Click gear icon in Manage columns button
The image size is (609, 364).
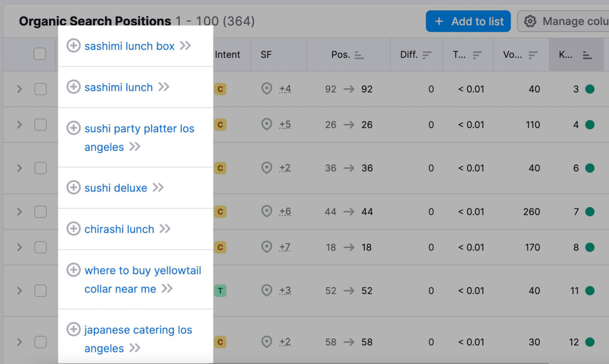tap(530, 21)
